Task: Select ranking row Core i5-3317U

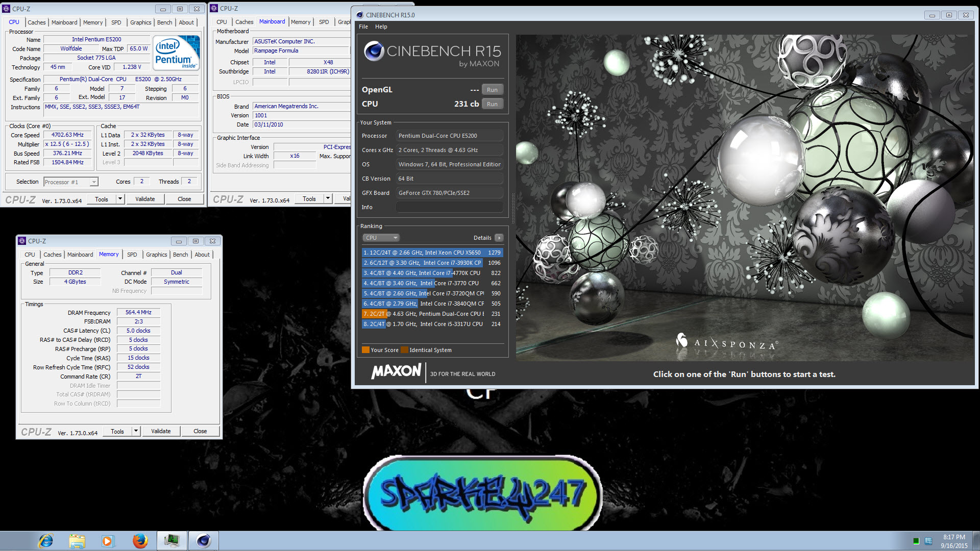Action: (x=432, y=324)
